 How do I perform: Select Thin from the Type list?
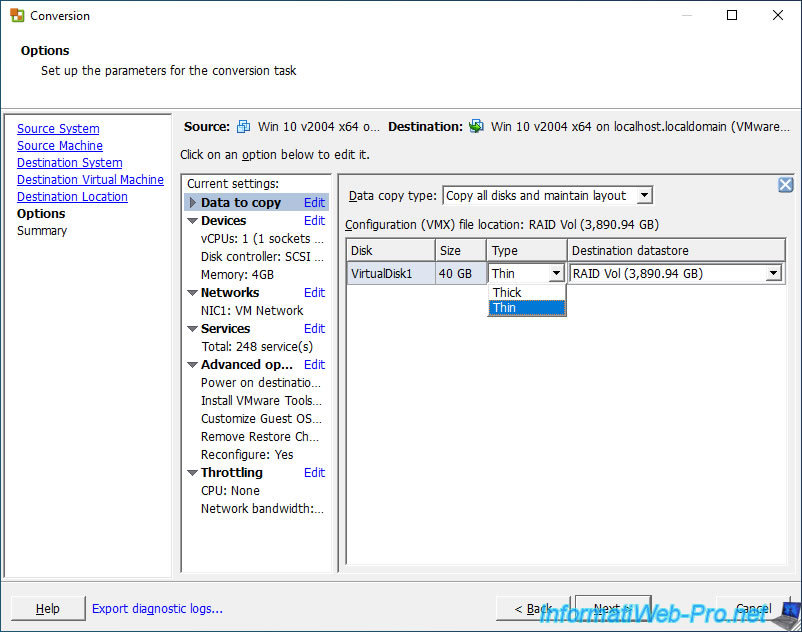(x=527, y=308)
